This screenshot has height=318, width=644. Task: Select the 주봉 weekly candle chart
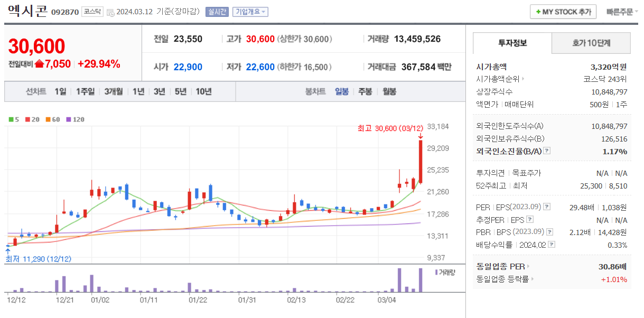click(x=365, y=91)
